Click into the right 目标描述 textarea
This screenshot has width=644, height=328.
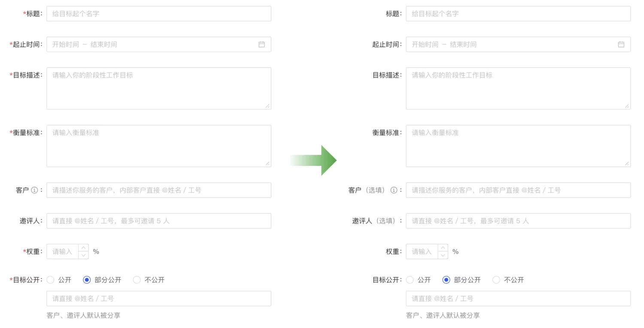point(518,88)
